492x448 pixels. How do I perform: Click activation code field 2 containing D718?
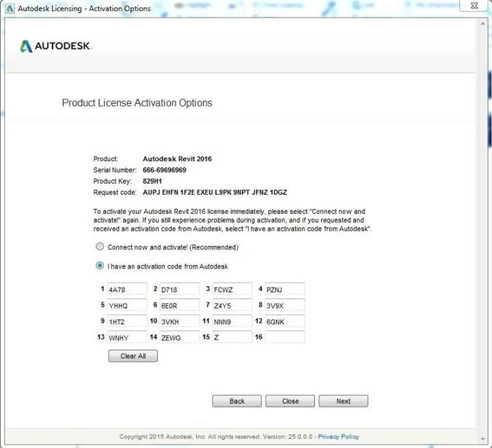(180, 289)
